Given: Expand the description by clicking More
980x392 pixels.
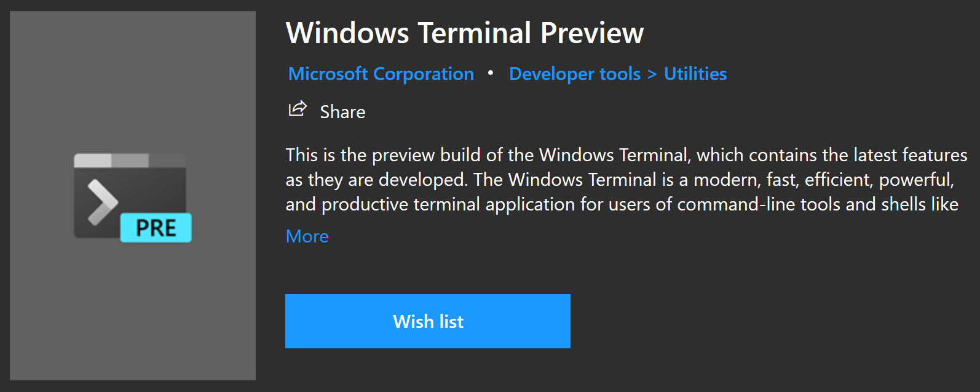Looking at the screenshot, I should 307,236.
